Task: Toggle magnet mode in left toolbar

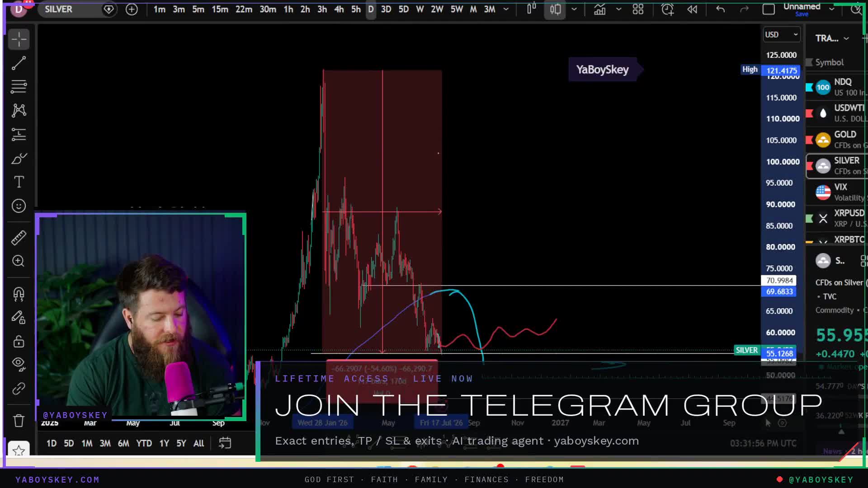Action: 19,294
